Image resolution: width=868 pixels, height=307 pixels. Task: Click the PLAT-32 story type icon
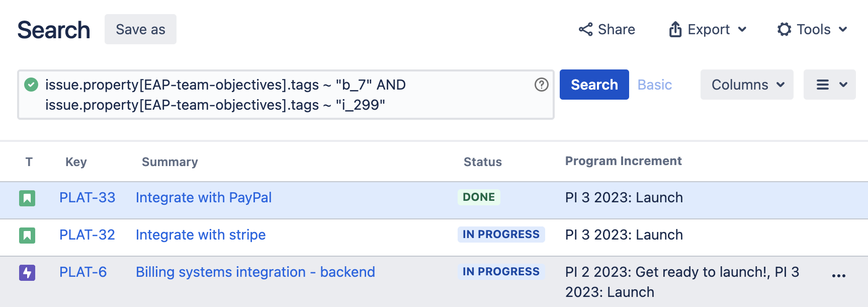pyautogui.click(x=27, y=236)
